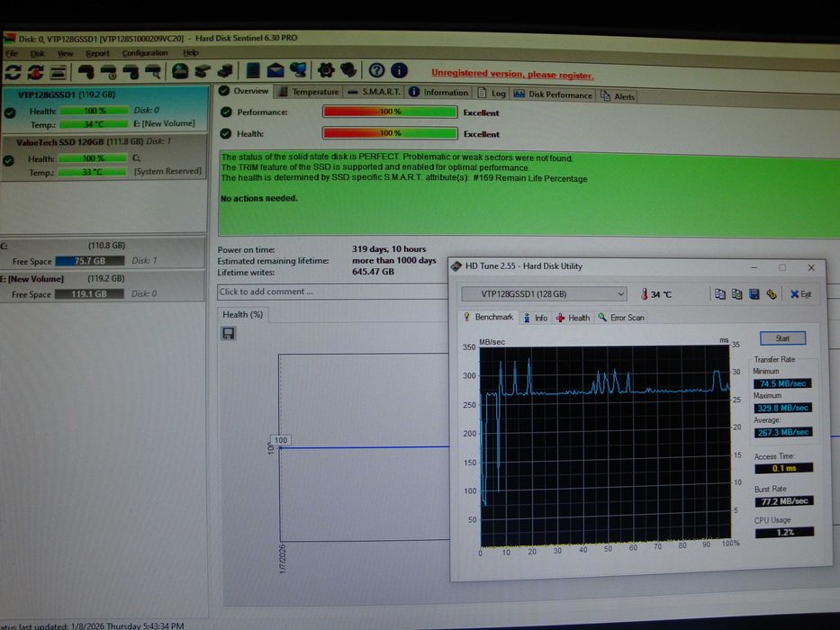Click the plain hard disk test icon

pyautogui.click(x=86, y=71)
